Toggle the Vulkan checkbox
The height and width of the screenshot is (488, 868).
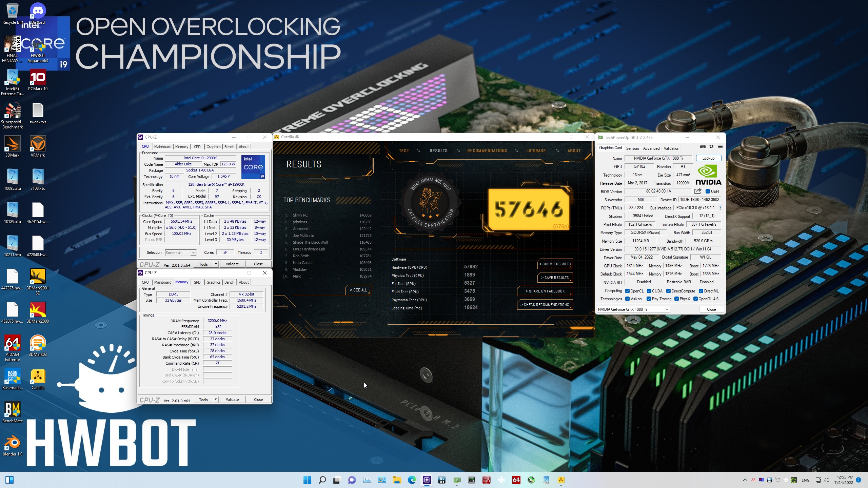627,299
